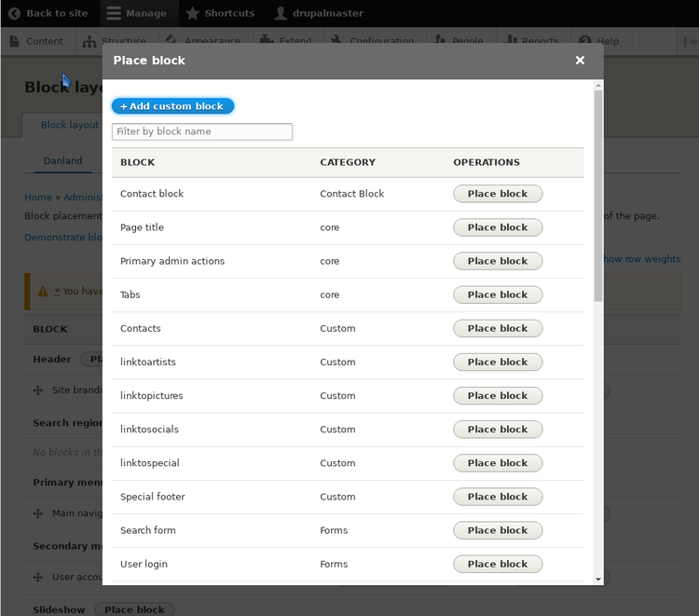Click the dialog vertical scrollbar thumb
The width and height of the screenshot is (699, 616).
[598, 195]
